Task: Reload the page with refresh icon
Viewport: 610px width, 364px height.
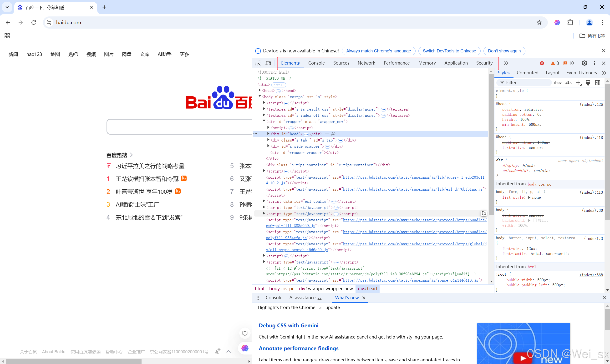Action: pyautogui.click(x=34, y=23)
